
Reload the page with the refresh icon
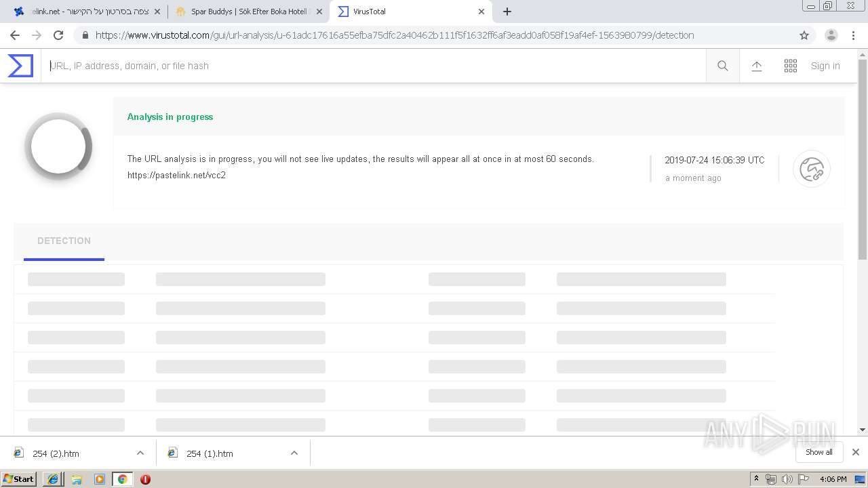(58, 35)
